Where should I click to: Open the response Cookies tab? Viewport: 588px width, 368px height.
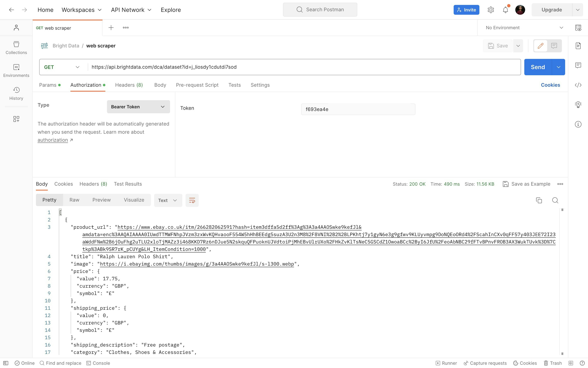(x=63, y=184)
